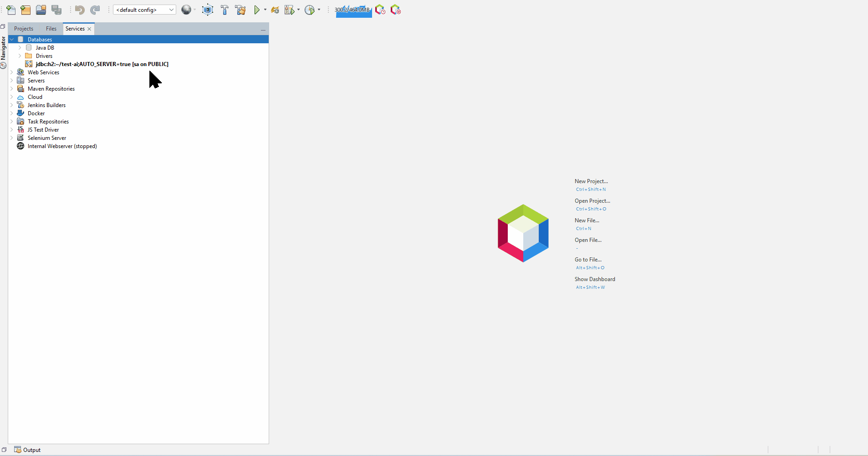The width and height of the screenshot is (868, 456).
Task: Switch to the Files tab
Action: point(51,29)
